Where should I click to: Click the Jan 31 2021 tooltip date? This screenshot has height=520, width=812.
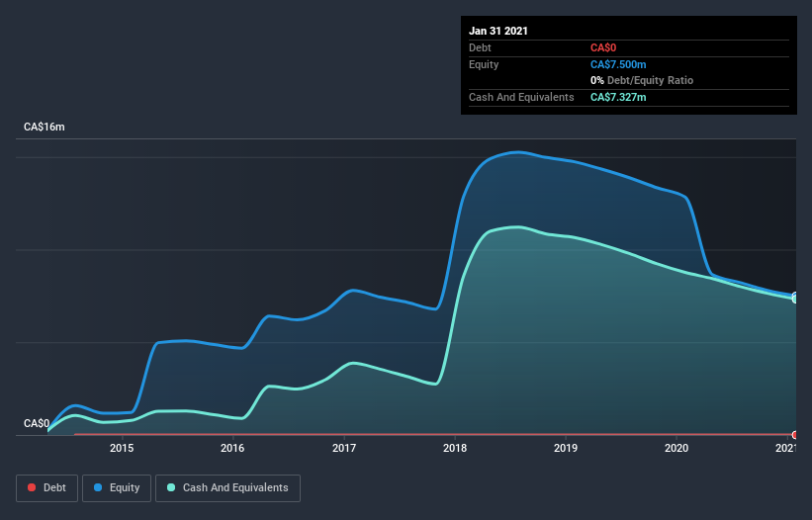click(x=498, y=31)
